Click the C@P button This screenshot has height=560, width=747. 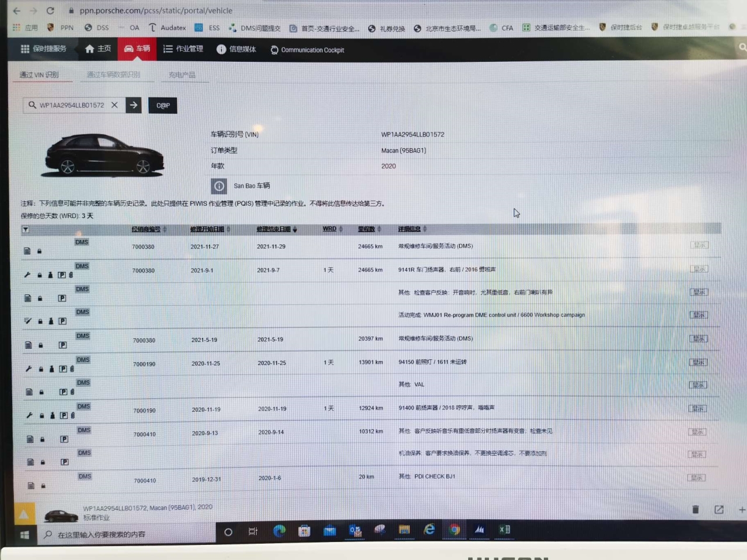163,106
